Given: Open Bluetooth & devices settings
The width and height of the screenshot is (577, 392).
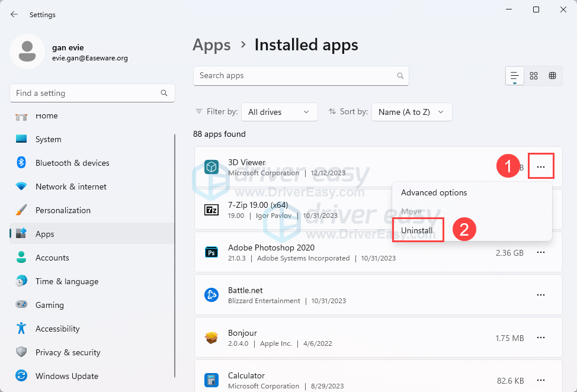Looking at the screenshot, I should click(x=72, y=163).
